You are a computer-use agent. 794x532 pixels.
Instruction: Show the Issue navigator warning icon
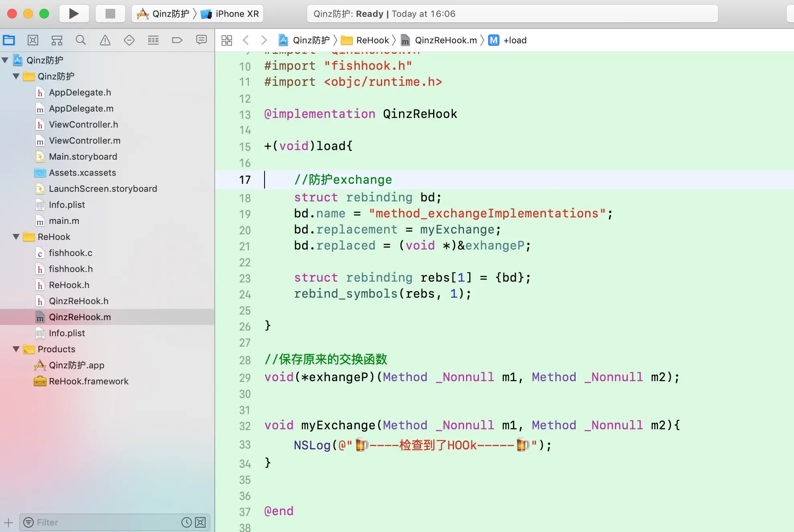[105, 40]
